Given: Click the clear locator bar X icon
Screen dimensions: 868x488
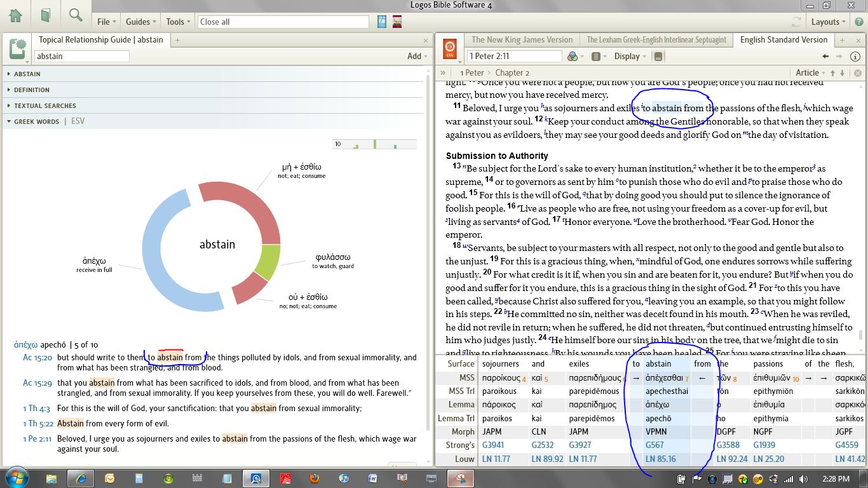Looking at the screenshot, I should pos(858,73).
